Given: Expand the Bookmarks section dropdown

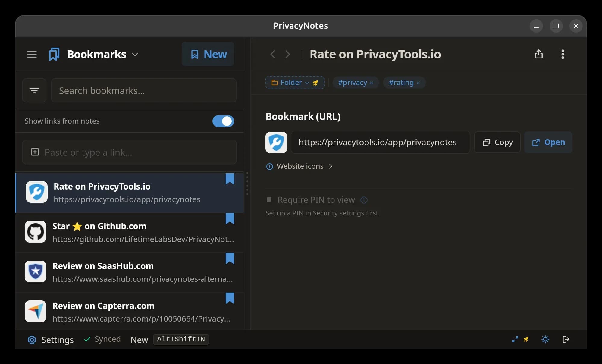Looking at the screenshot, I should click(x=135, y=55).
